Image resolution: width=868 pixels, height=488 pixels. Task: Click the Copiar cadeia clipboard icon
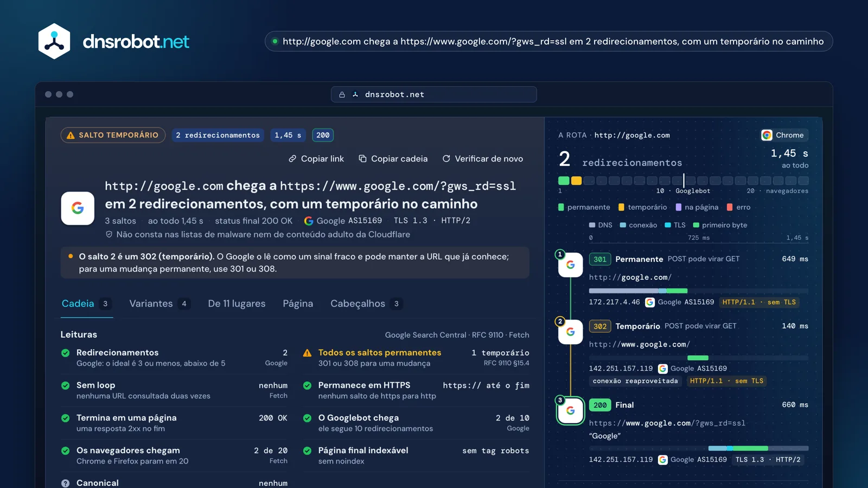coord(362,159)
